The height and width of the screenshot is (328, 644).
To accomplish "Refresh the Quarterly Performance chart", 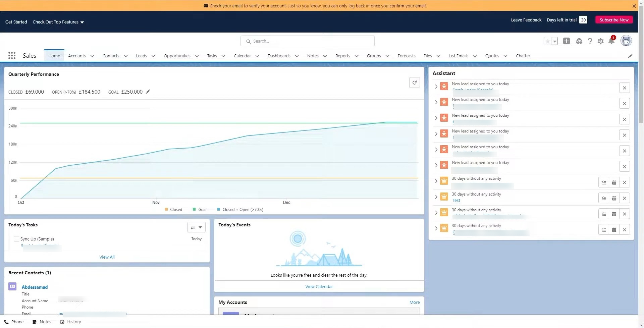I will (x=414, y=83).
